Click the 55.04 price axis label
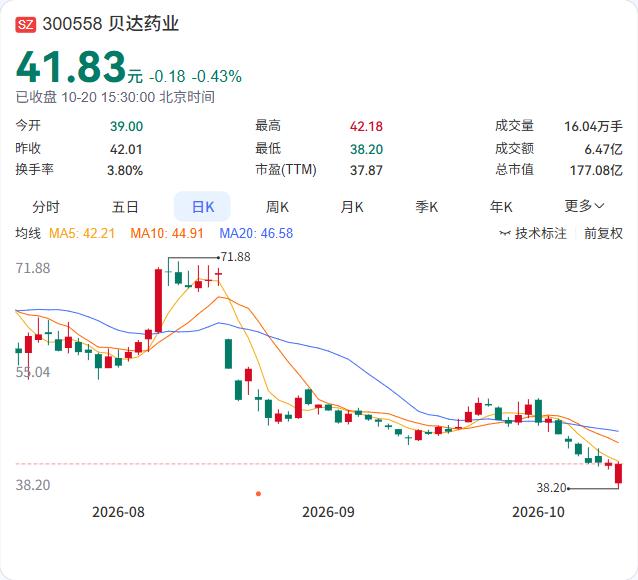Image resolution: width=638 pixels, height=580 pixels. 33,372
